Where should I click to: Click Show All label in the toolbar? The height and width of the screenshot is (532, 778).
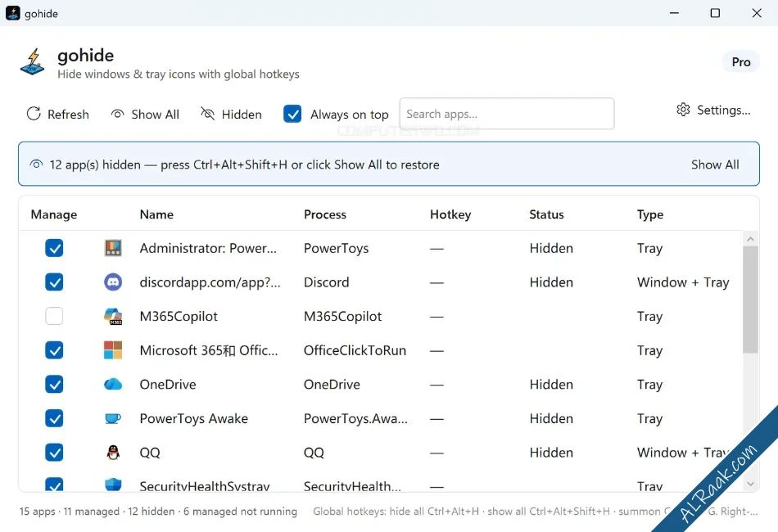(x=156, y=115)
